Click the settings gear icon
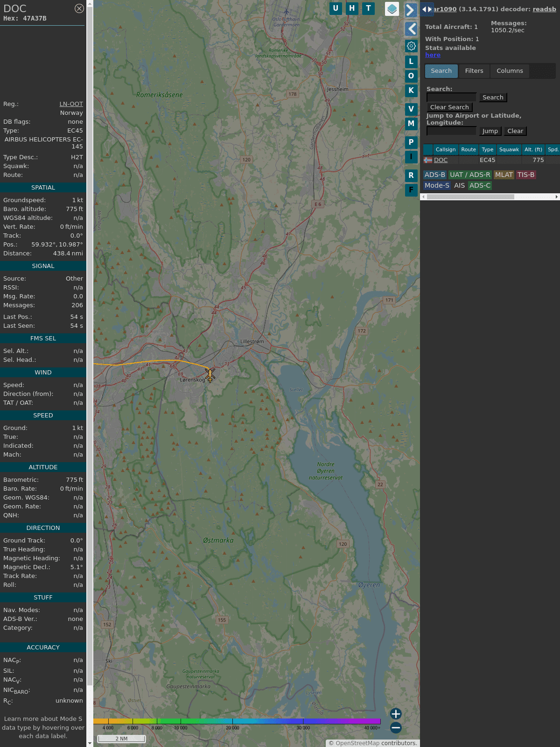This screenshot has width=560, height=747. (x=411, y=46)
